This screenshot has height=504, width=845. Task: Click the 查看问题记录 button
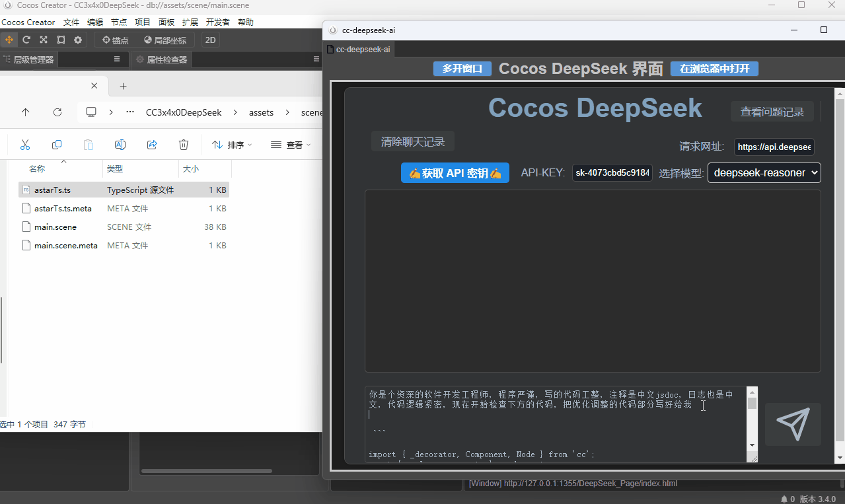pyautogui.click(x=772, y=112)
